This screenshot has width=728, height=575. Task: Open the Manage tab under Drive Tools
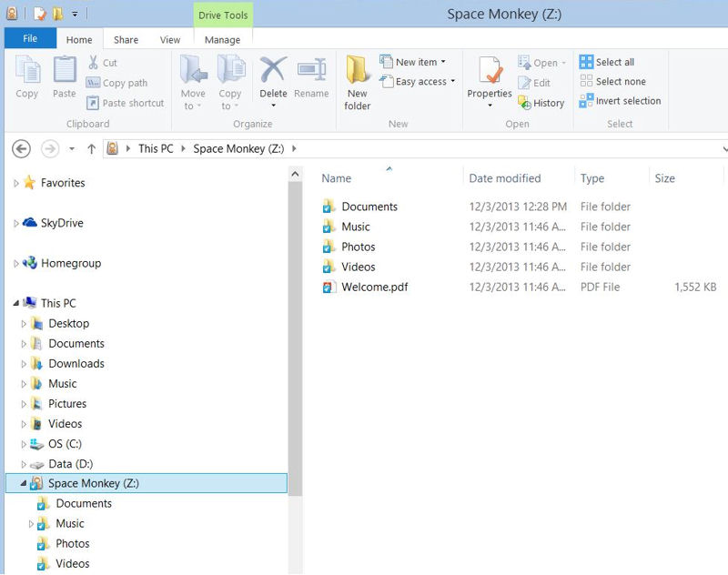pos(222,40)
